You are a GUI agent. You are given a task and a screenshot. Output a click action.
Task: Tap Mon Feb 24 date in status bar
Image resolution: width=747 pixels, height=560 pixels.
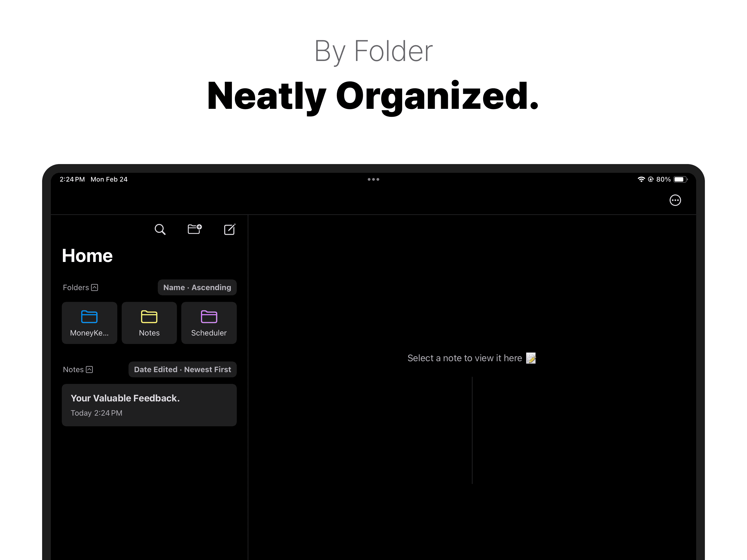point(109,179)
